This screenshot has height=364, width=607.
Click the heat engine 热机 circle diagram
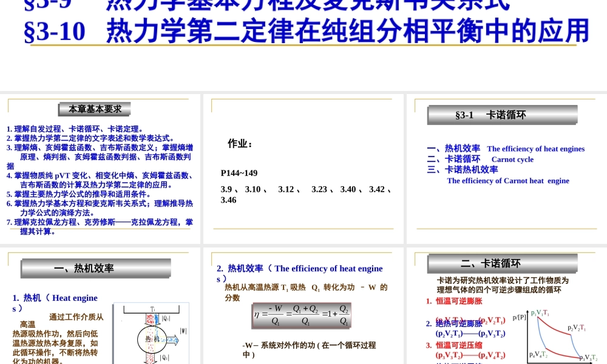(152, 339)
